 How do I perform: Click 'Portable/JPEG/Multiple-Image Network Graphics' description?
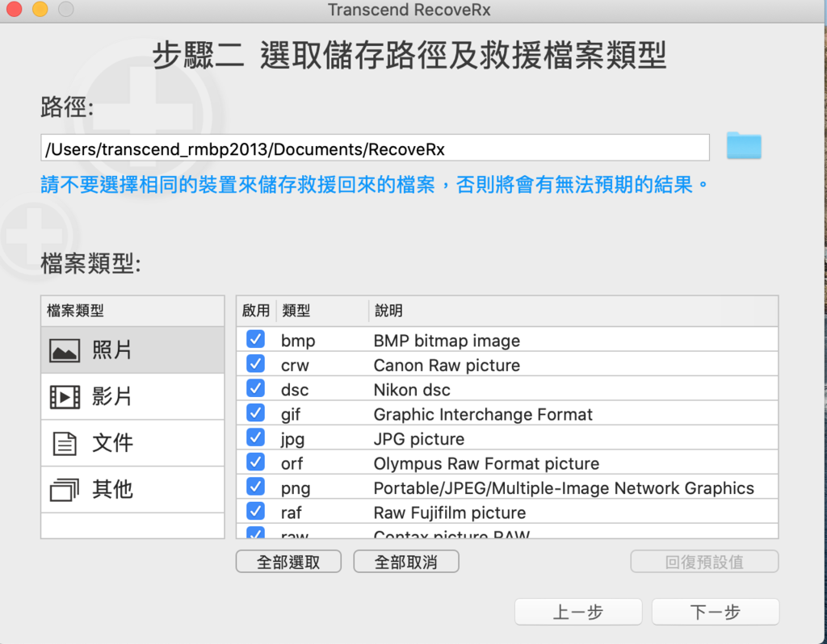564,488
